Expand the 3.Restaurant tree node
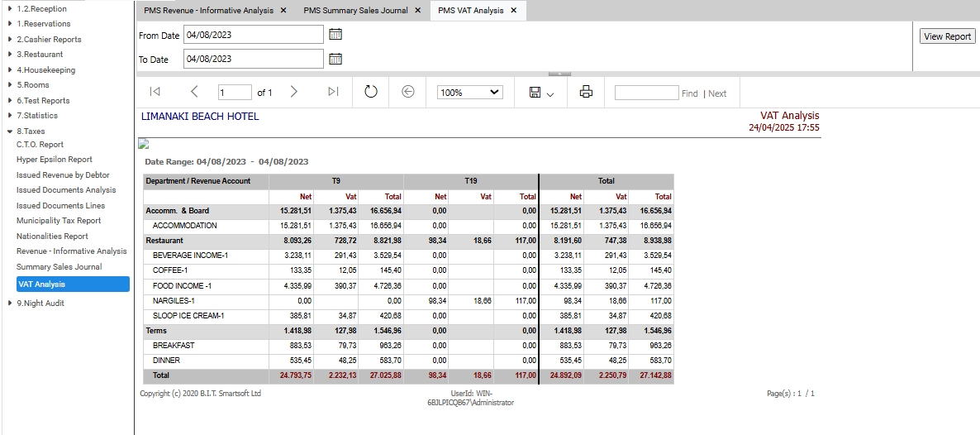 pyautogui.click(x=9, y=55)
